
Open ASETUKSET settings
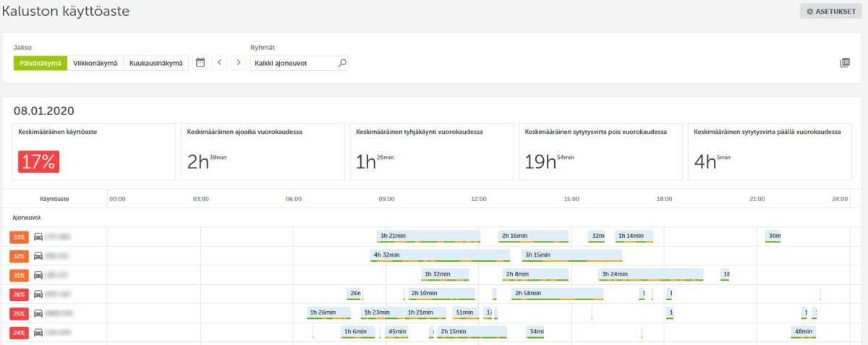point(830,12)
